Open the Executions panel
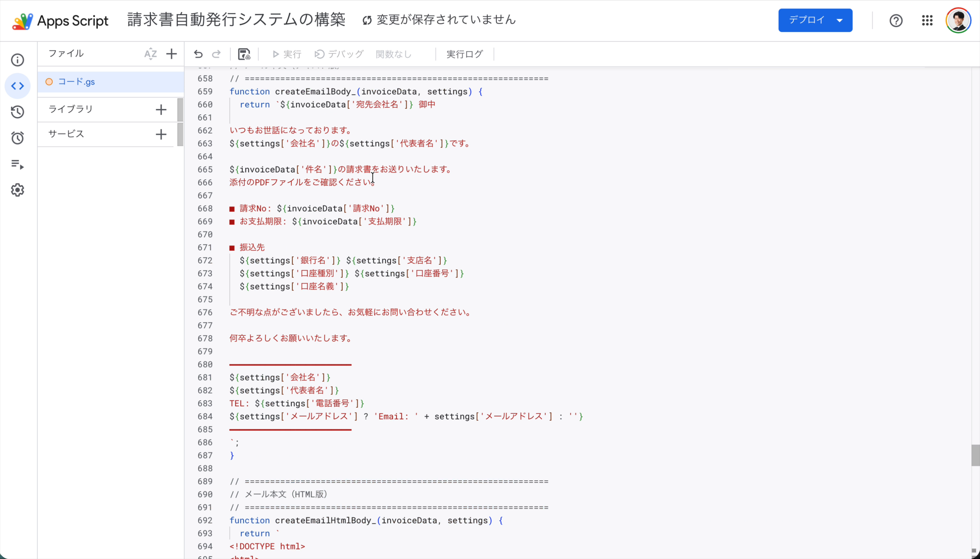Viewport: 980px width, 559px height. [17, 164]
